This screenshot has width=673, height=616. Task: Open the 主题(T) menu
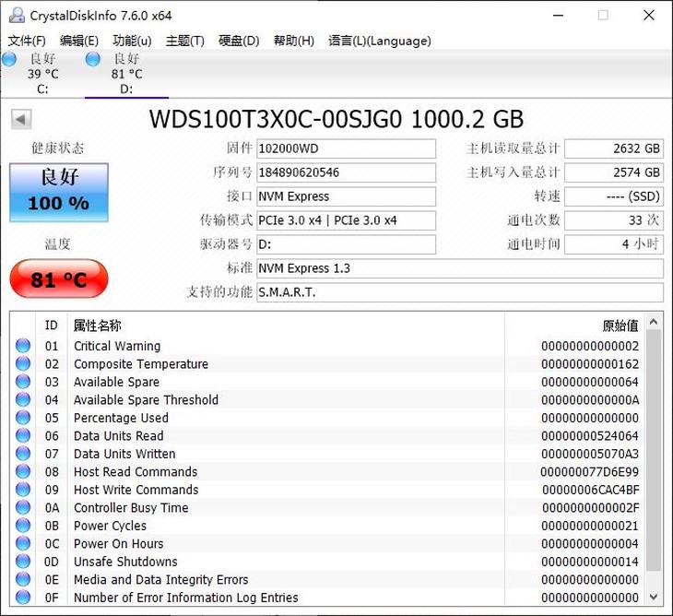184,41
